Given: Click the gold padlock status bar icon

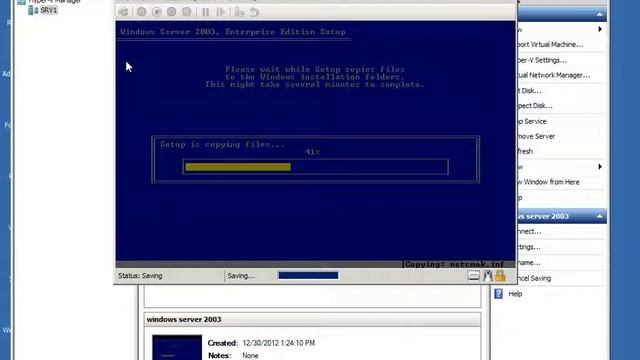Looking at the screenshot, I should coord(500,276).
